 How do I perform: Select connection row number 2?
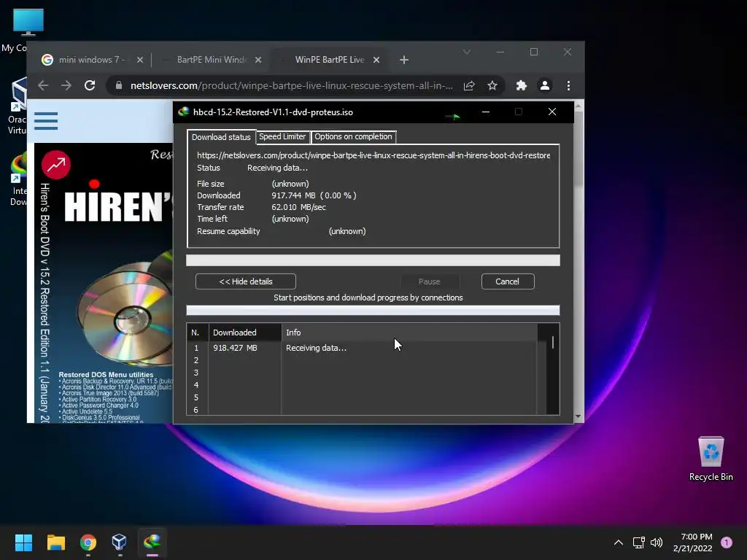tap(362, 360)
